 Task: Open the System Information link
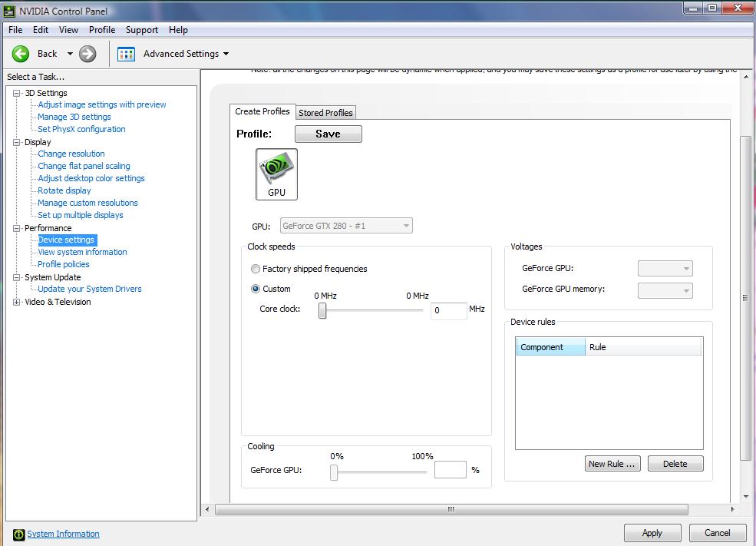[x=63, y=534]
